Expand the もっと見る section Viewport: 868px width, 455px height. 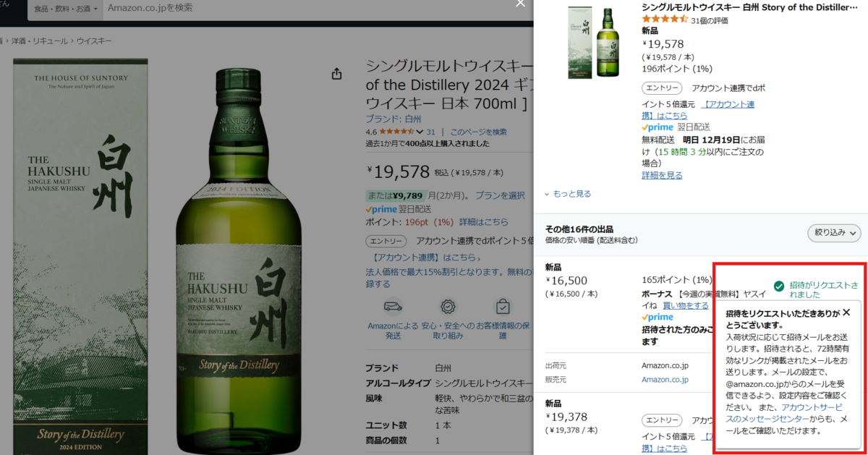point(568,194)
